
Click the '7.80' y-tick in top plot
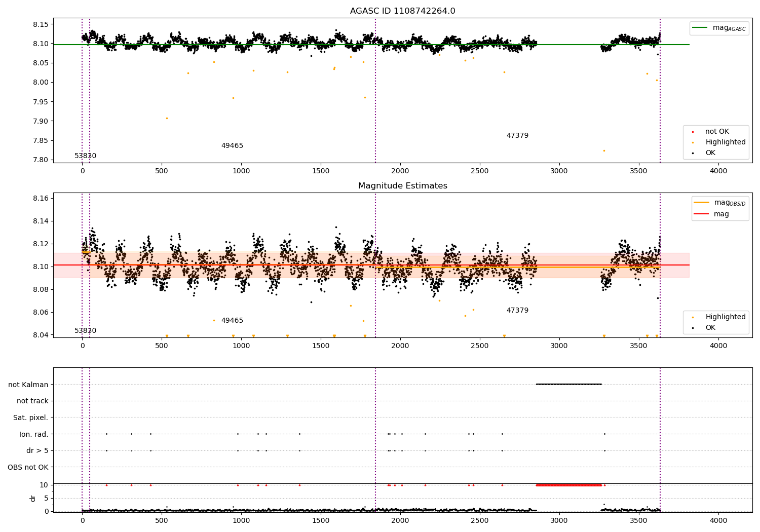coord(41,160)
